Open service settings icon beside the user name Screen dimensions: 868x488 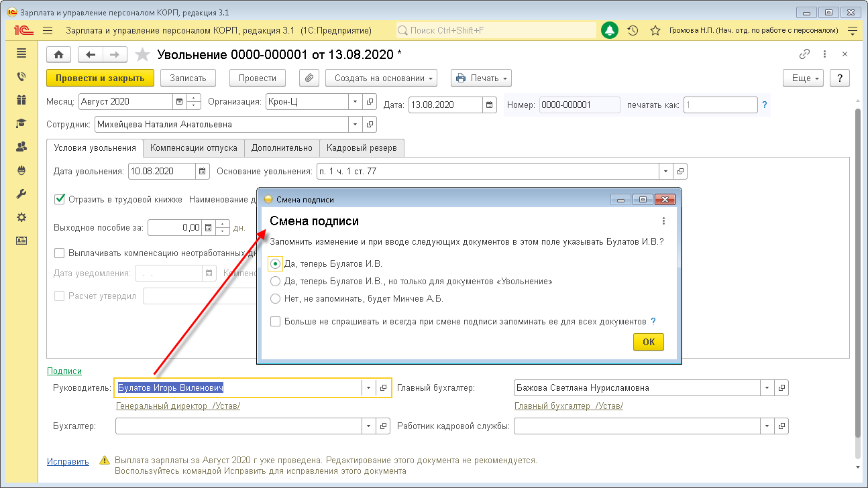tap(853, 31)
